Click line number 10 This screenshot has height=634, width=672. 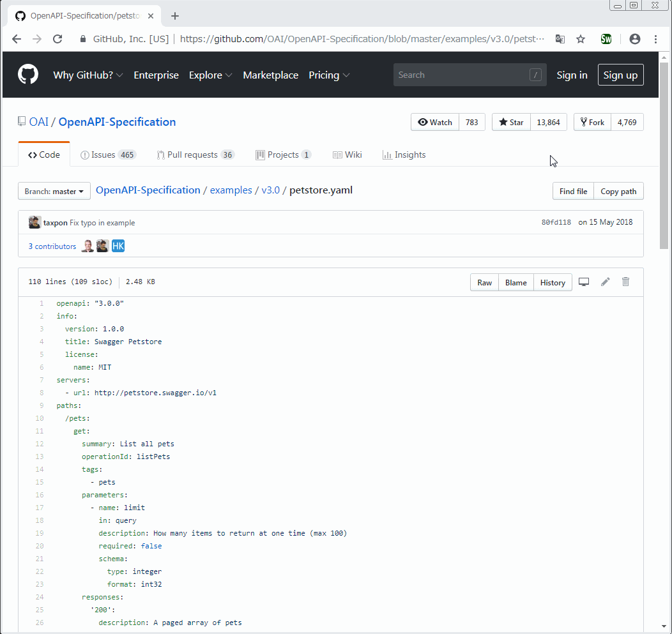pos(40,418)
